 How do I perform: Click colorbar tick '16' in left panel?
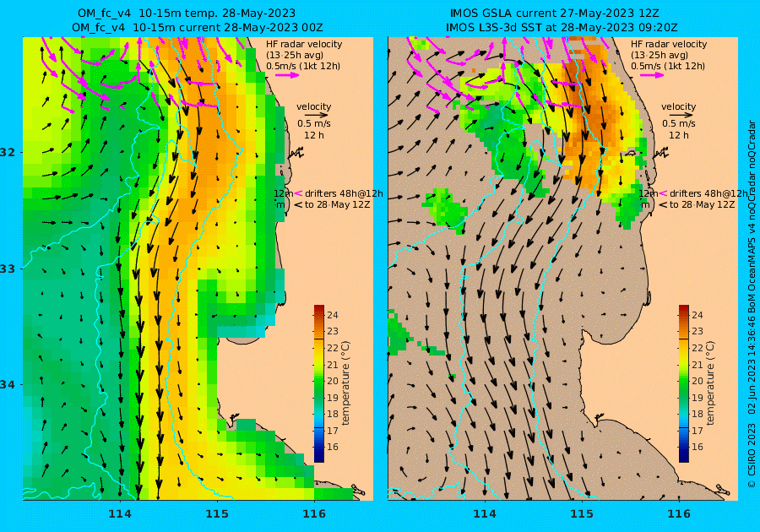click(333, 447)
